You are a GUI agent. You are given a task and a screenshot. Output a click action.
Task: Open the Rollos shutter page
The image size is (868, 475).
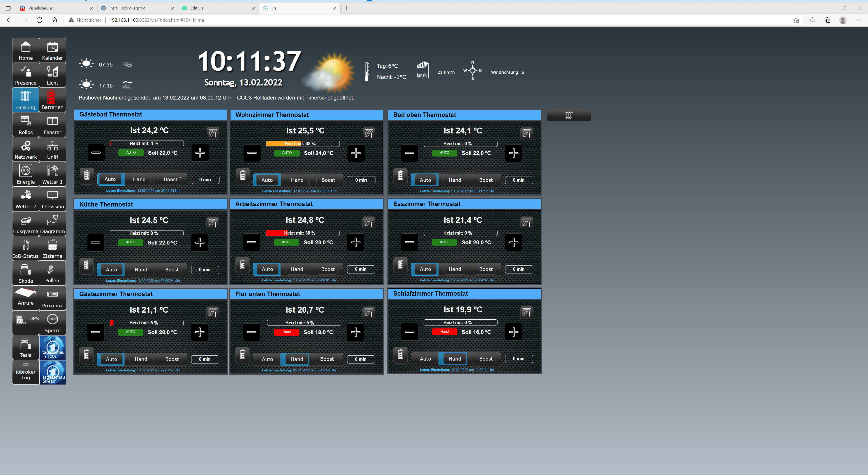(x=26, y=125)
